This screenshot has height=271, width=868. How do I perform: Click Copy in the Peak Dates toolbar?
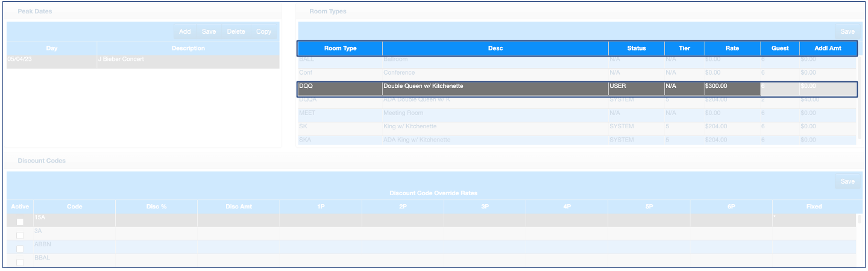263,32
